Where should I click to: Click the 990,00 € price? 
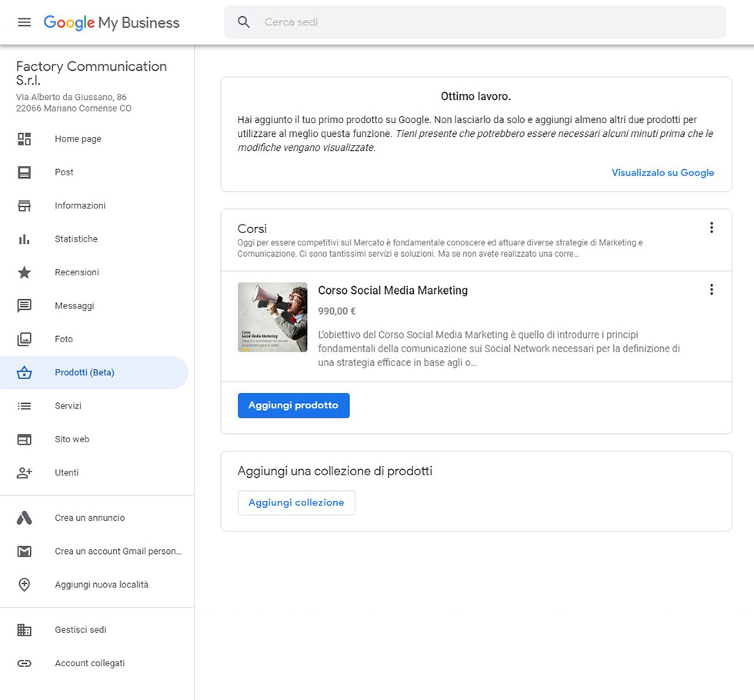click(x=337, y=311)
